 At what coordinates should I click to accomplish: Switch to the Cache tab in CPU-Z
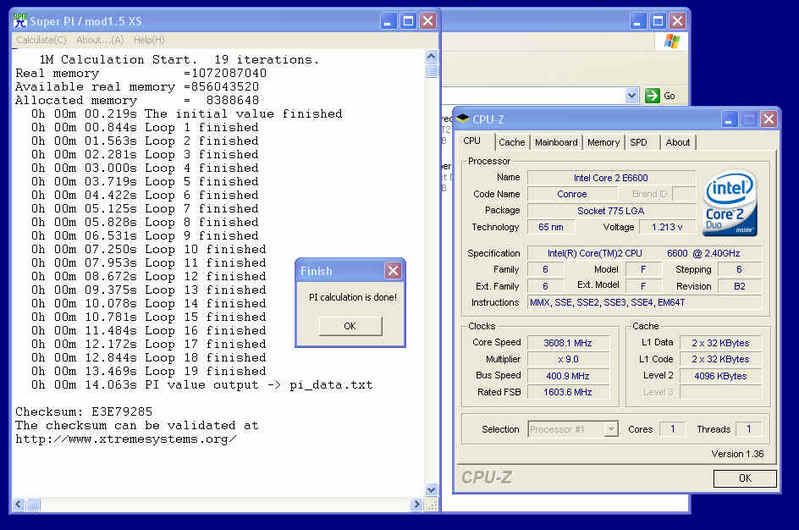pos(512,142)
